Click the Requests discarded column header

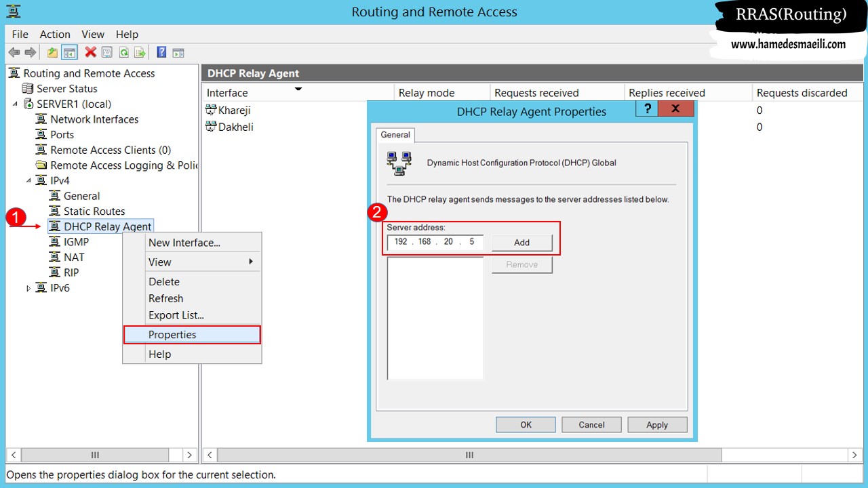coord(807,93)
